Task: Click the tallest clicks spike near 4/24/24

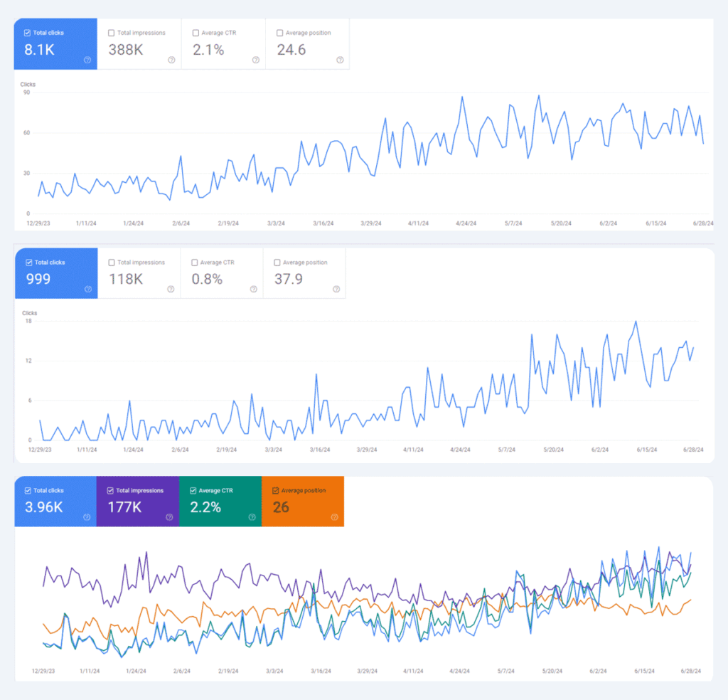Action: point(463,97)
